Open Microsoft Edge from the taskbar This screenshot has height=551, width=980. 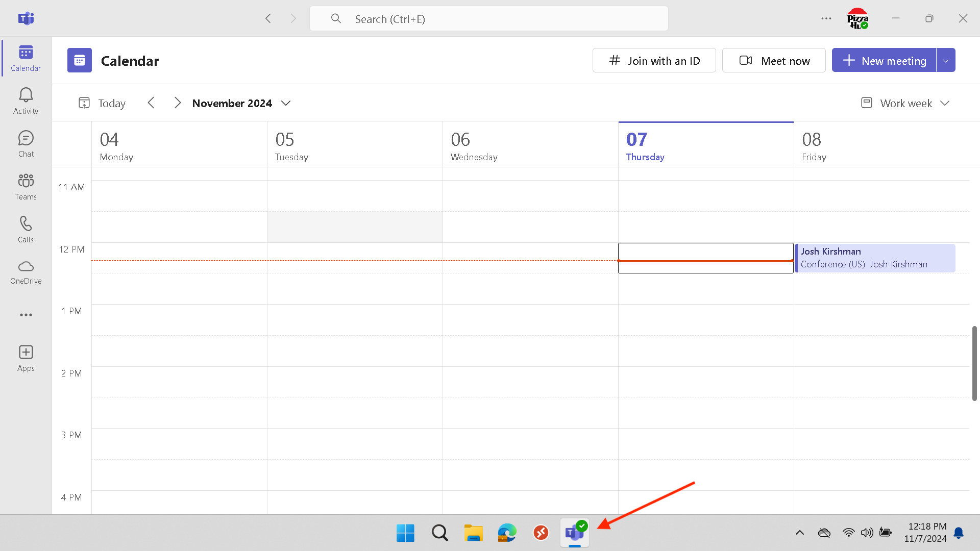pyautogui.click(x=507, y=533)
